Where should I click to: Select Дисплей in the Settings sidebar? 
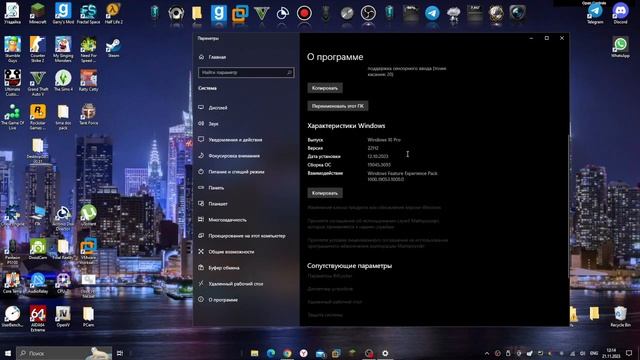coord(218,108)
